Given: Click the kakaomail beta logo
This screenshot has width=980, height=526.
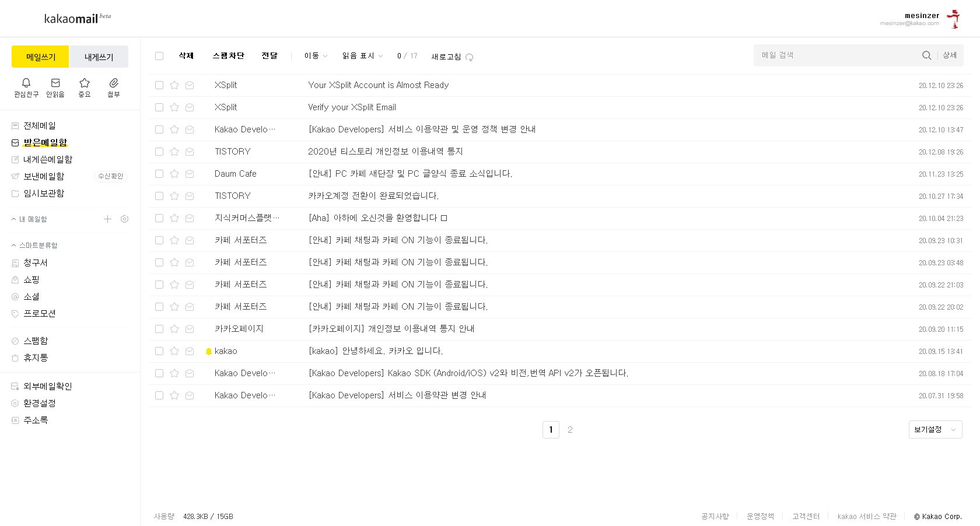Looking at the screenshot, I should 77,18.
